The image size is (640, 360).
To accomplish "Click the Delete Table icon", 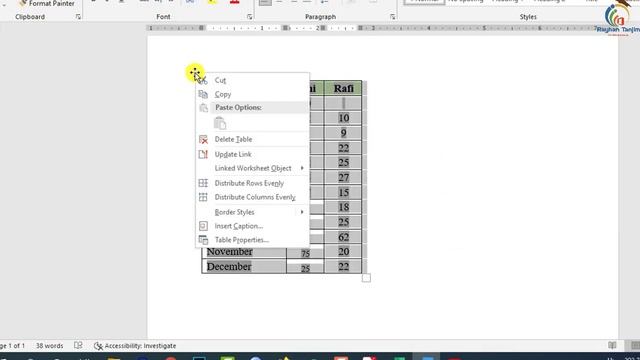I will click(x=203, y=139).
